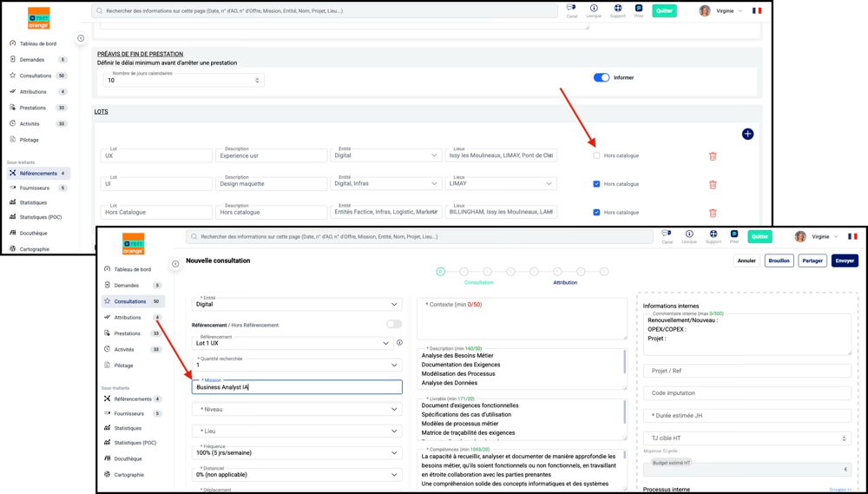The height and width of the screenshot is (494, 868).
Task: Delete the UI lot with its trash icon
Action: (713, 184)
